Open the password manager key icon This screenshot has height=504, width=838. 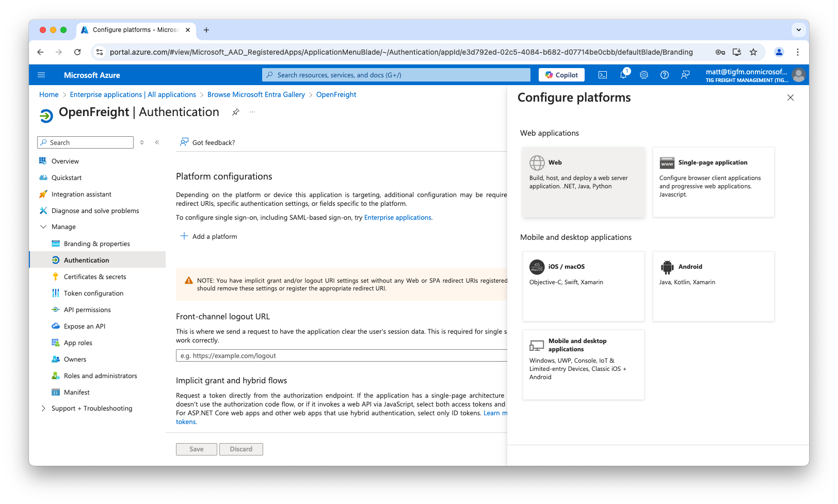(720, 52)
